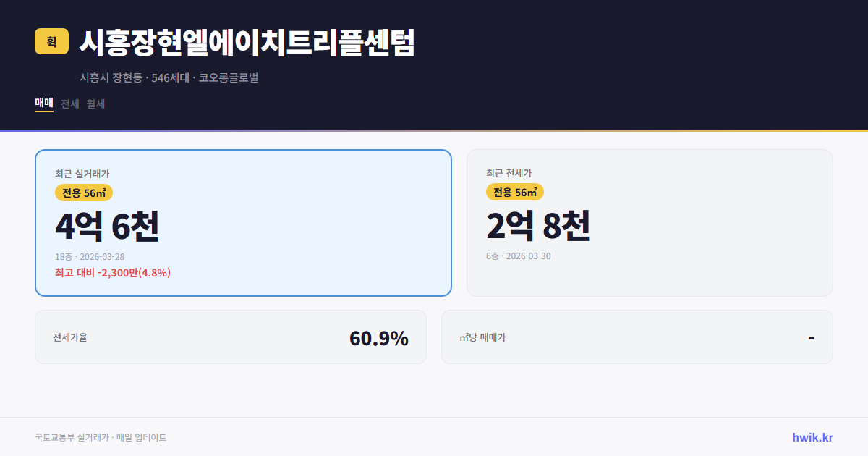Click the red 최고 대비 -2,300만(4.8%) text
Screen dimensions: 868x456
pyautogui.click(x=113, y=272)
